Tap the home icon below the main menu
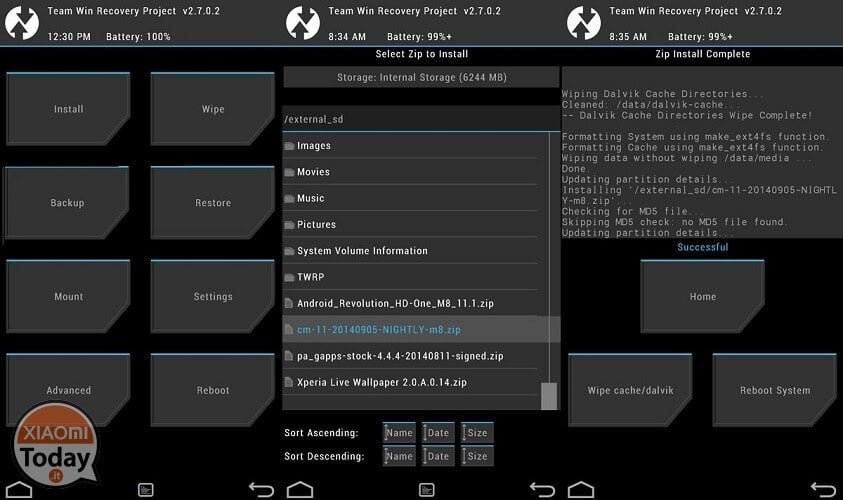 click(x=19, y=490)
